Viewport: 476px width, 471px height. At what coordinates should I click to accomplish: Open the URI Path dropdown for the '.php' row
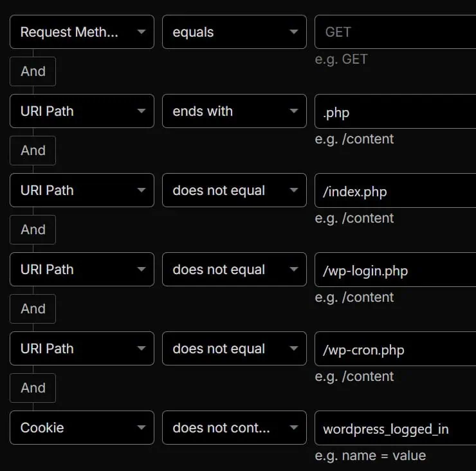pyautogui.click(x=82, y=111)
